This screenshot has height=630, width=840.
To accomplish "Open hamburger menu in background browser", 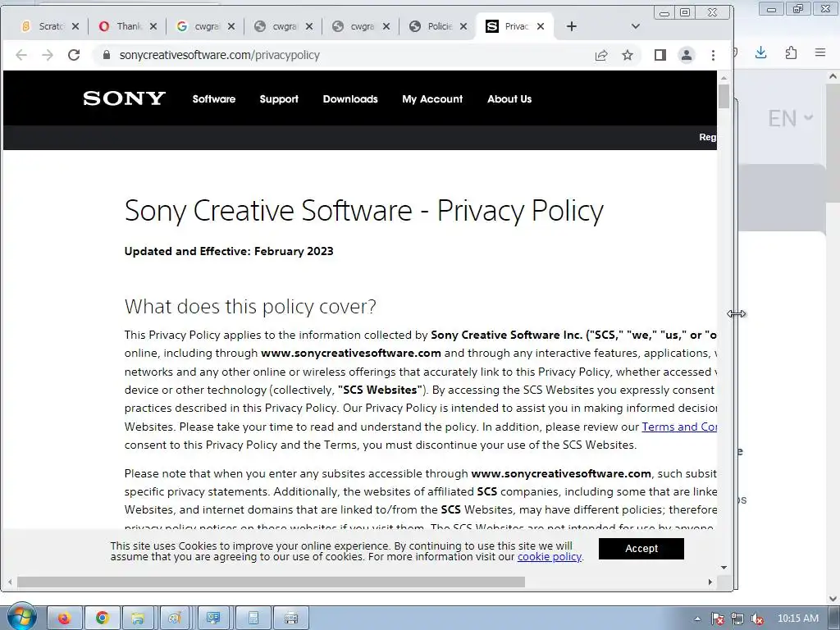I will coord(820,52).
